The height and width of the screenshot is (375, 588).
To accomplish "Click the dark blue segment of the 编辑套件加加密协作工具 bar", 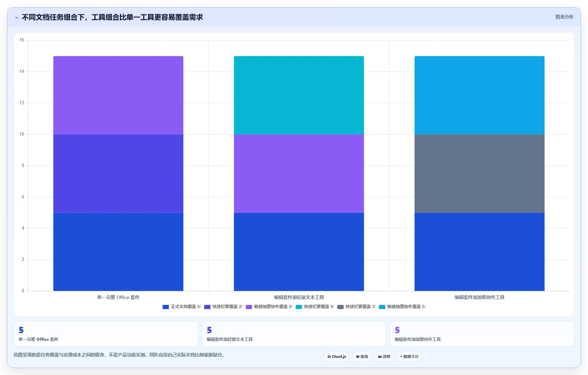I will (479, 252).
